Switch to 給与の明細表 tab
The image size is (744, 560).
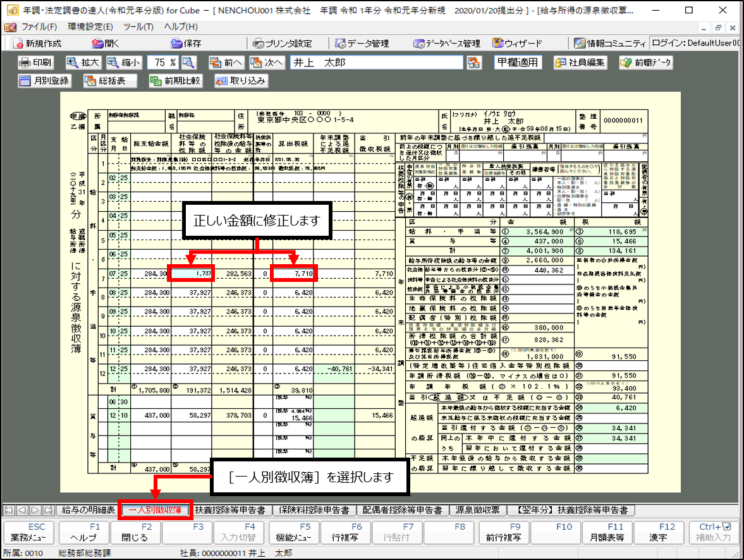pos(88,510)
